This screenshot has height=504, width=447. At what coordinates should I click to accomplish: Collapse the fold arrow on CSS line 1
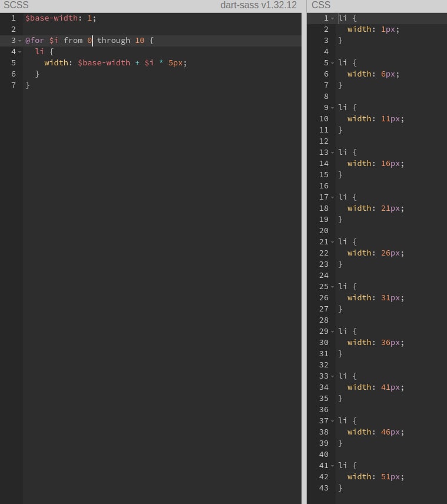click(333, 18)
